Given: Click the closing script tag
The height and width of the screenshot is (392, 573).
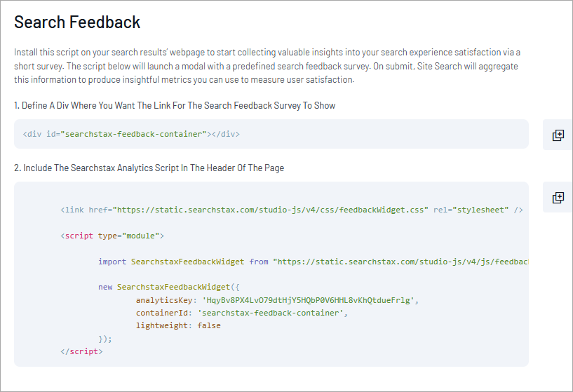Looking at the screenshot, I should (x=81, y=351).
